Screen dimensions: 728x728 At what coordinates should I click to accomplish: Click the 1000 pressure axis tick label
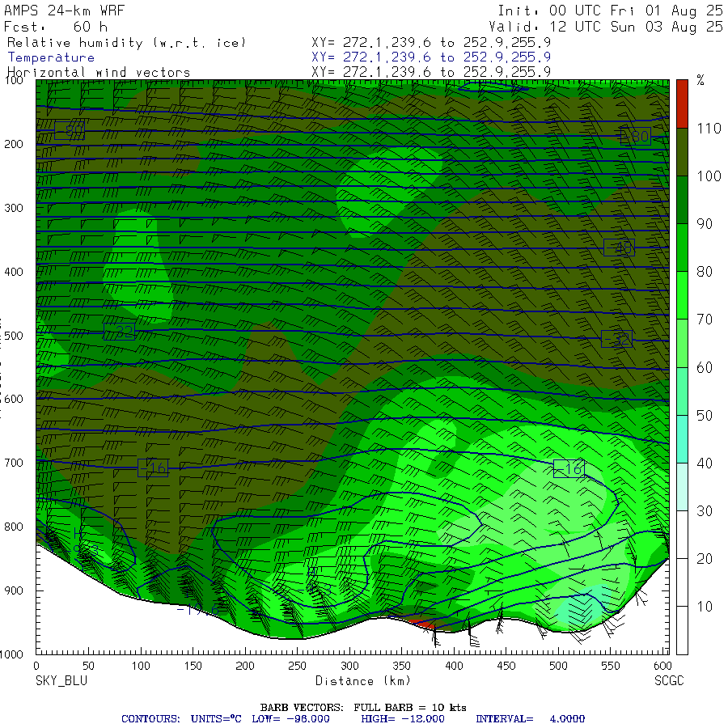point(11,654)
